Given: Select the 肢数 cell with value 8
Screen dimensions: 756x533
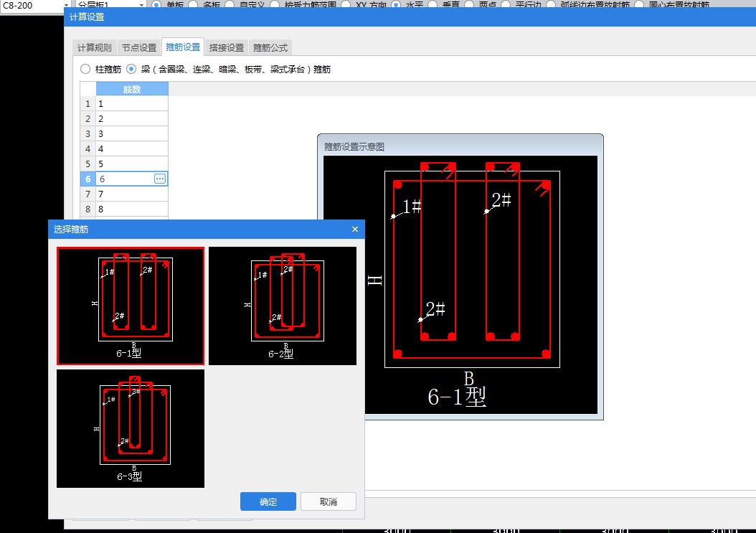Looking at the screenshot, I should point(132,209).
